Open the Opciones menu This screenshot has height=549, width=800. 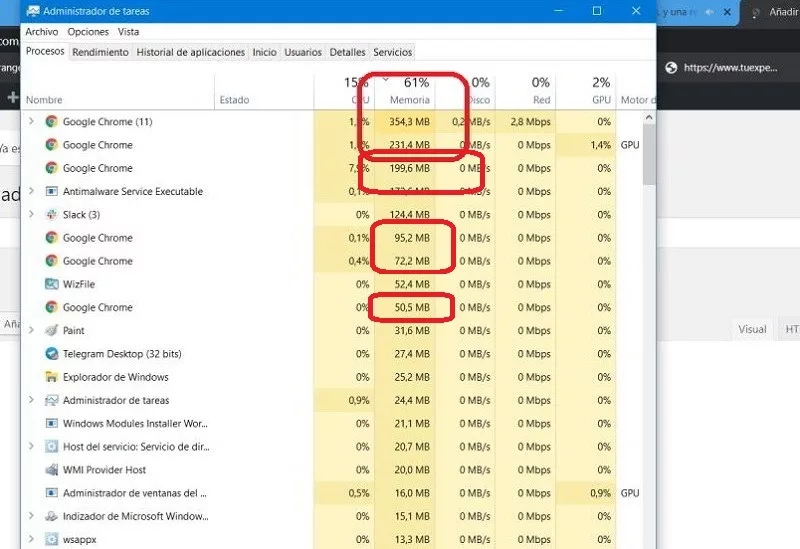tap(88, 32)
